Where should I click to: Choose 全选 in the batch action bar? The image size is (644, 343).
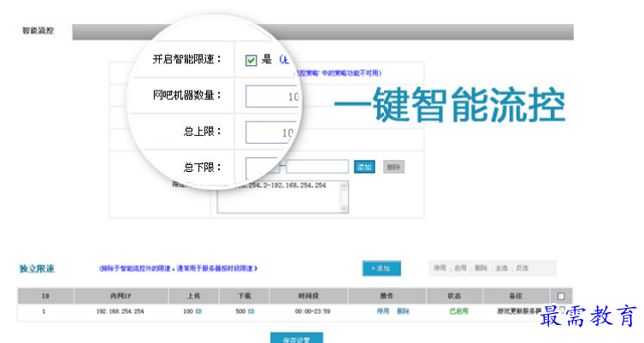499,269
